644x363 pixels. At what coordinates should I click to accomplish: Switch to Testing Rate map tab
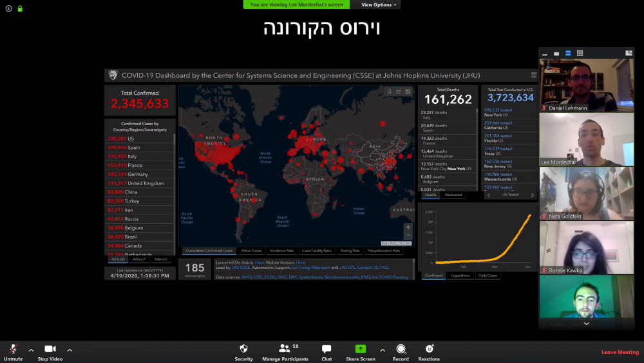click(x=350, y=251)
